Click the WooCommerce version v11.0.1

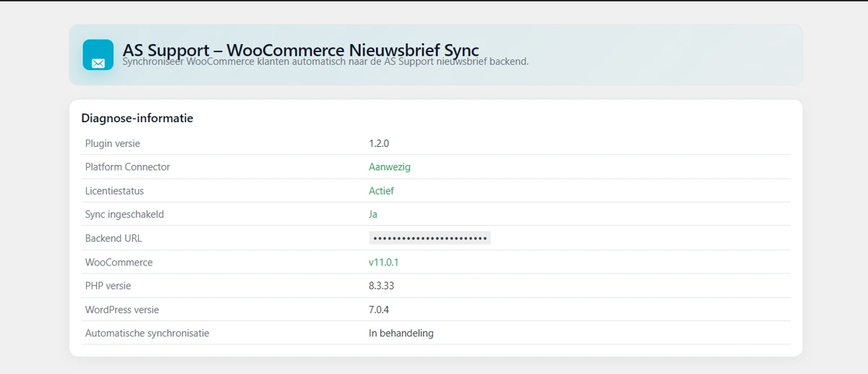tap(384, 262)
